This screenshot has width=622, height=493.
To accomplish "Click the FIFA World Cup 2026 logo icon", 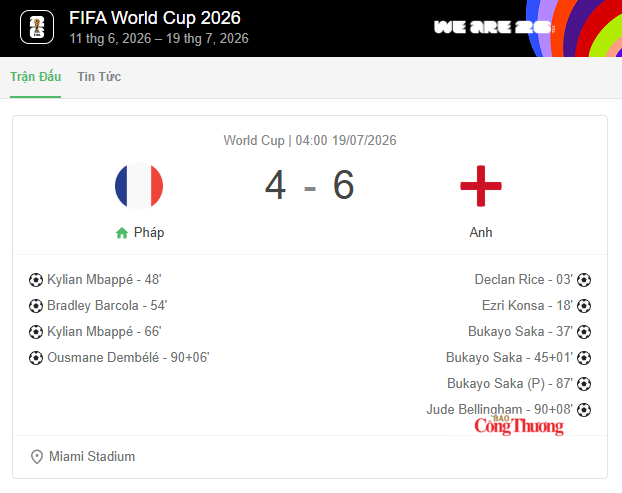I will tap(37, 27).
